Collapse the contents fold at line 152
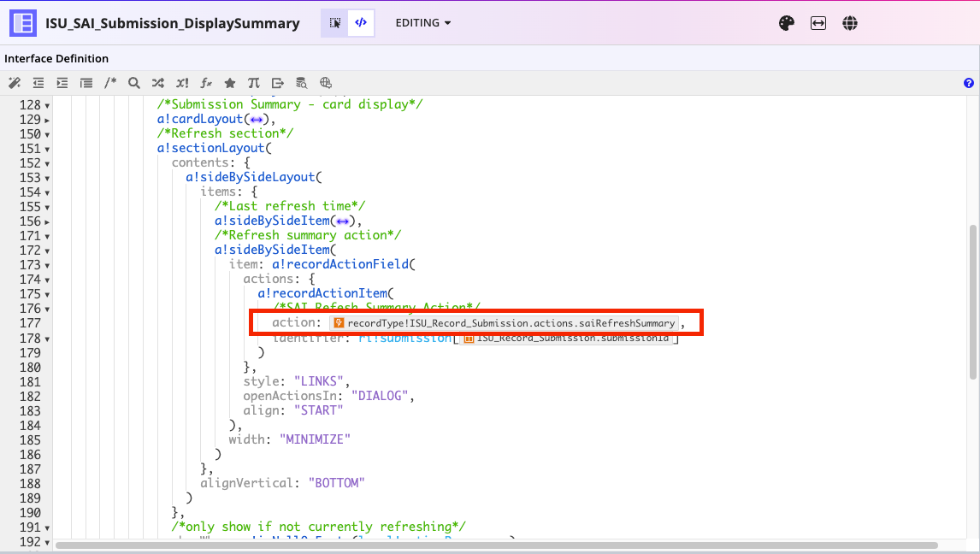Image resolution: width=980 pixels, height=554 pixels. click(47, 163)
